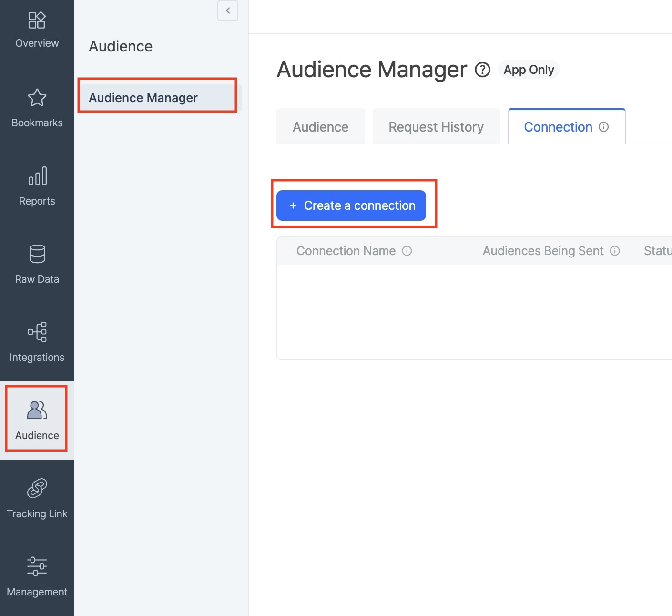Switch to the Audience tab
Viewport: 672px width, 616px height.
pos(320,127)
